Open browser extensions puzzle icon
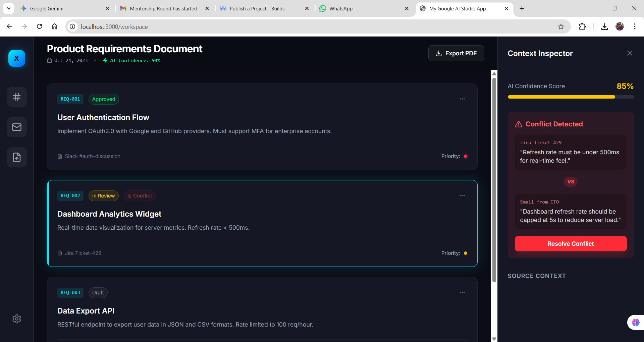The image size is (644, 342). pos(582,26)
